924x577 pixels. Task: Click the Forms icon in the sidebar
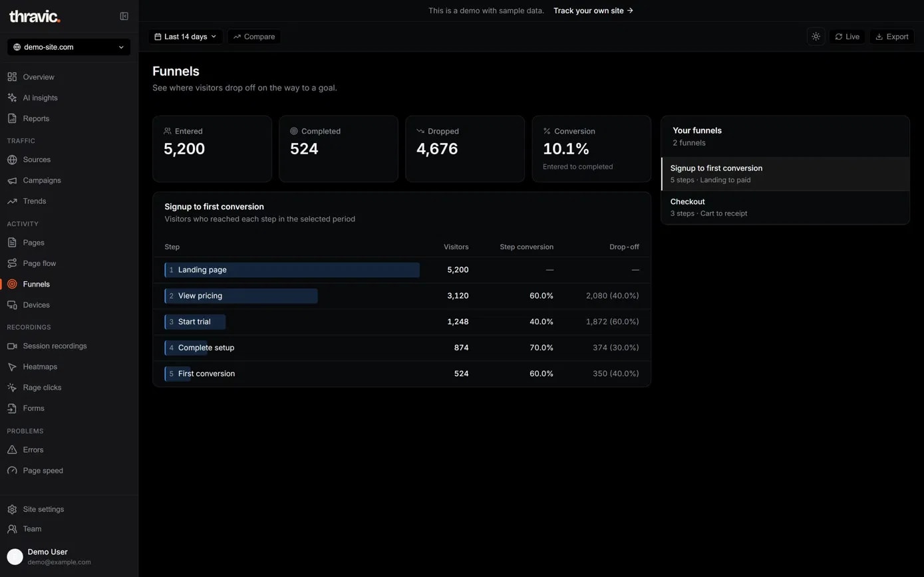12,408
